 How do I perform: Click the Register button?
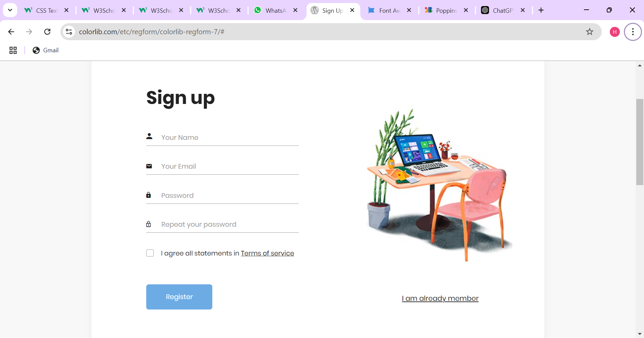point(179,297)
